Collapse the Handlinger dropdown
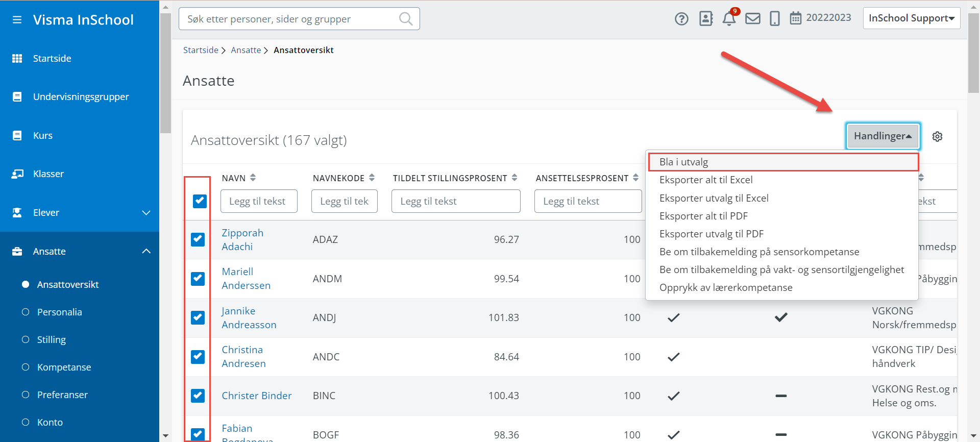Viewport: 980px width, 442px height. coord(883,136)
